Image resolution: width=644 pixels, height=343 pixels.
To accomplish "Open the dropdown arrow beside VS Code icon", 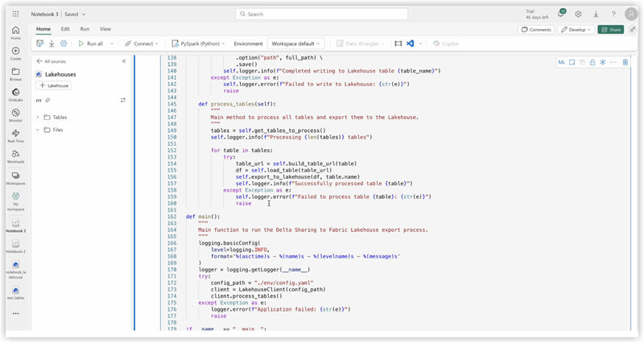I will (420, 43).
